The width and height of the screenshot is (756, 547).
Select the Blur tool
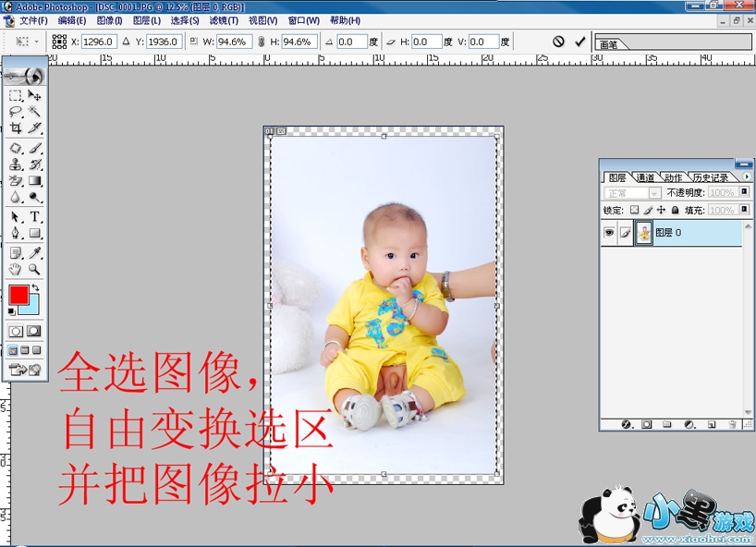(x=16, y=197)
